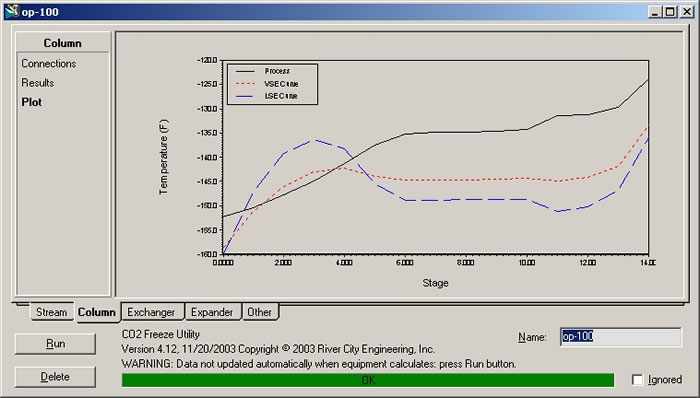Screen dimensions: 700x398
Task: Click the CO2 Freeze Utility text
Action: click(x=161, y=334)
